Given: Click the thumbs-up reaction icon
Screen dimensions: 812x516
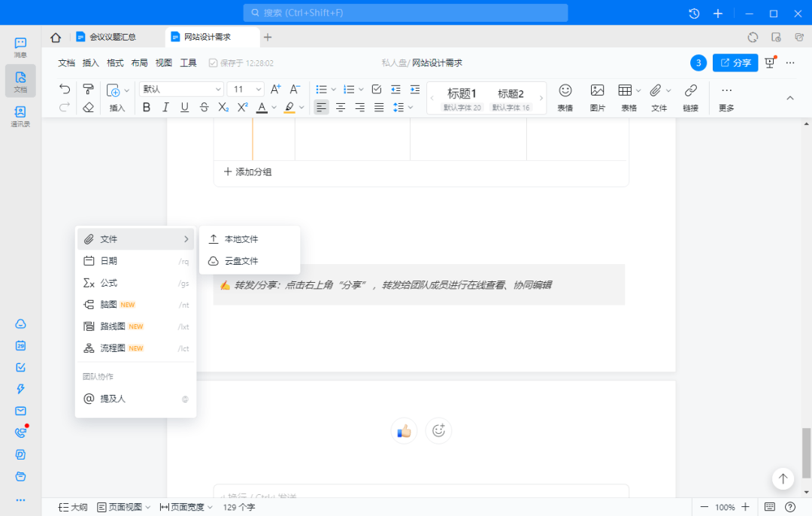Looking at the screenshot, I should 404,430.
